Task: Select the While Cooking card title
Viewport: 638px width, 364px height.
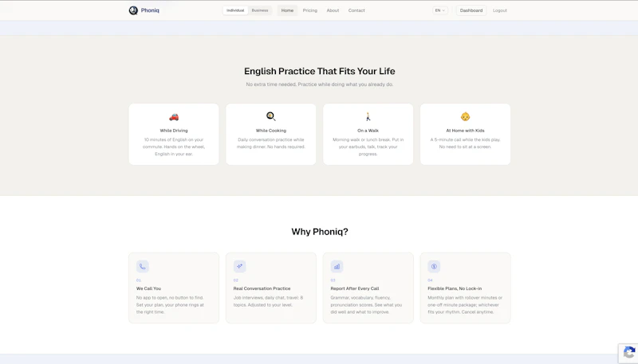Action: click(x=271, y=131)
